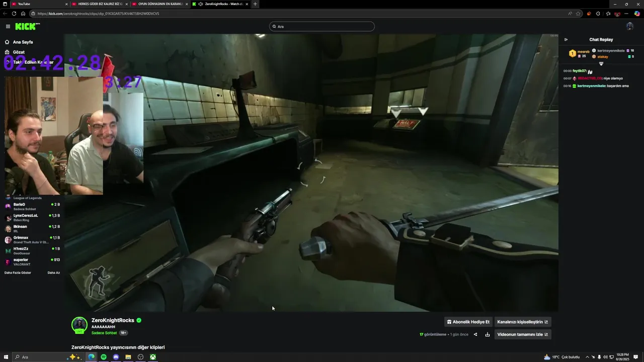The width and height of the screenshot is (644, 362).
Task: Add this page to favorites star
Action: pos(578,14)
